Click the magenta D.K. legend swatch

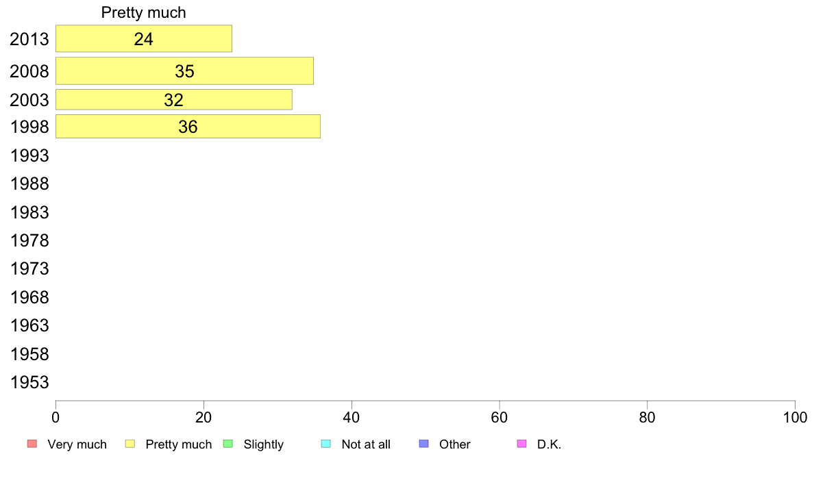(522, 444)
